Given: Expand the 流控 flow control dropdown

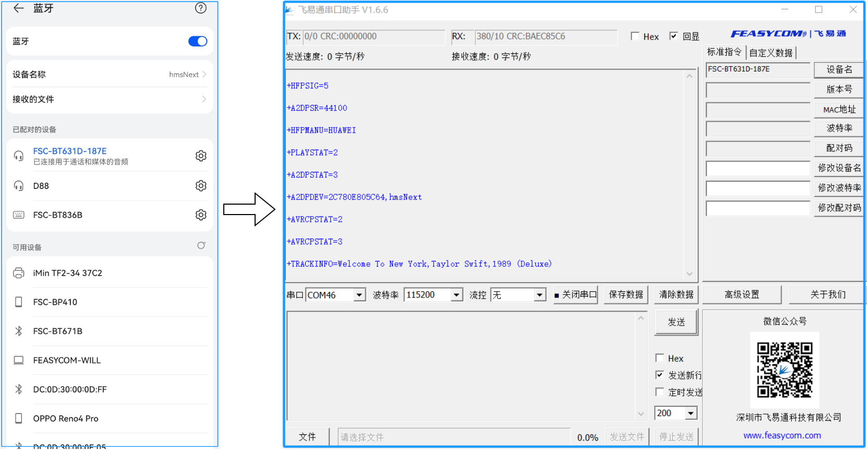Looking at the screenshot, I should 539,295.
